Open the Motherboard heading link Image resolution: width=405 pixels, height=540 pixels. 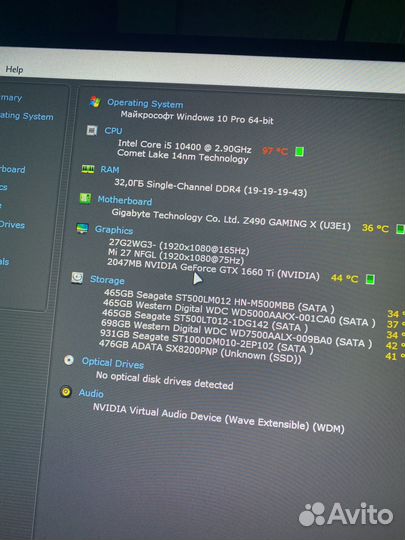click(125, 200)
